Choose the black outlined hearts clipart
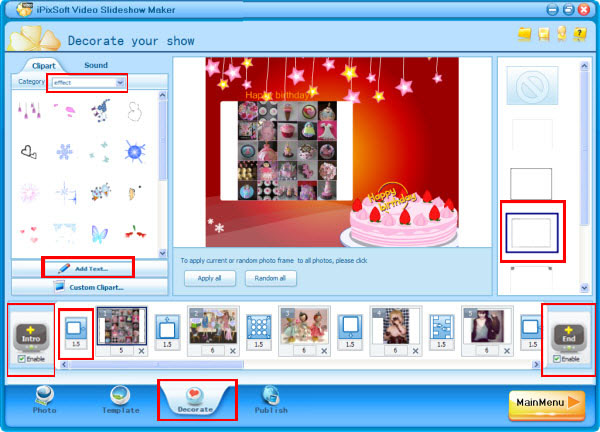Image resolution: width=600 pixels, height=432 pixels. pyautogui.click(x=31, y=152)
